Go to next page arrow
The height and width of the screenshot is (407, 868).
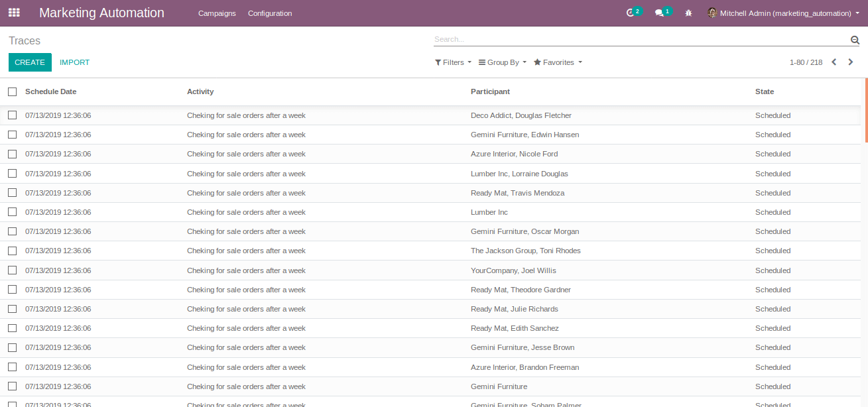click(851, 62)
